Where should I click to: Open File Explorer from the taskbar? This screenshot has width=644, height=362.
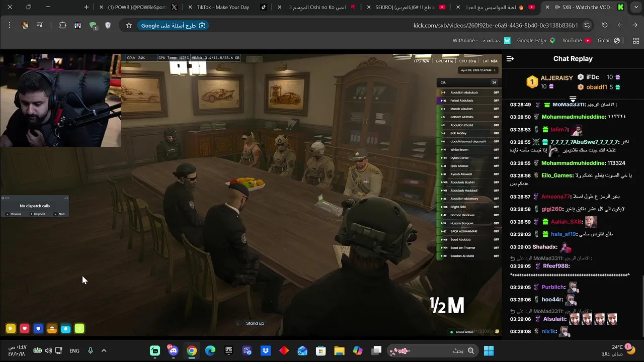pos(339,350)
